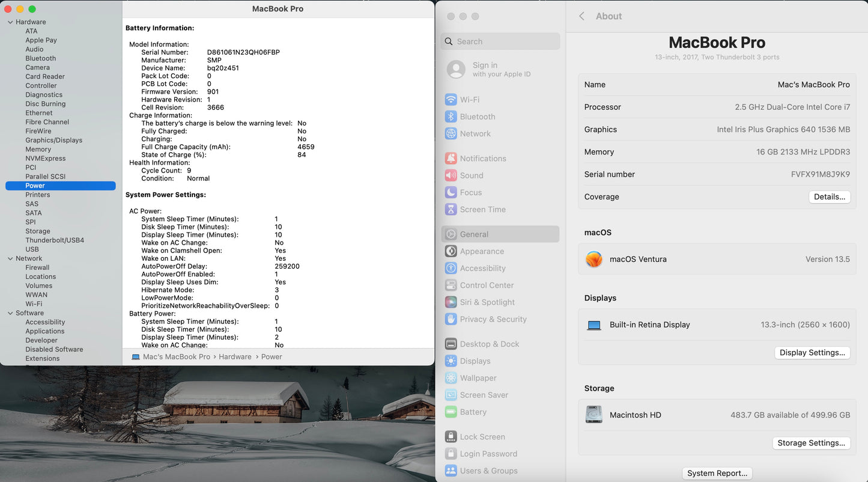Click the Siri & Spotlight icon

point(451,302)
